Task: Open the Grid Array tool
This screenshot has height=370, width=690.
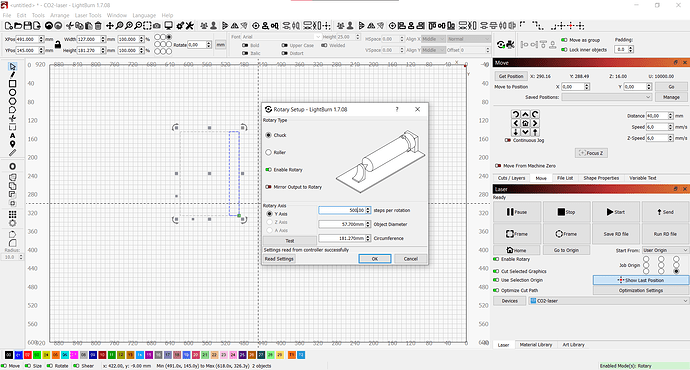Action: (x=12, y=214)
